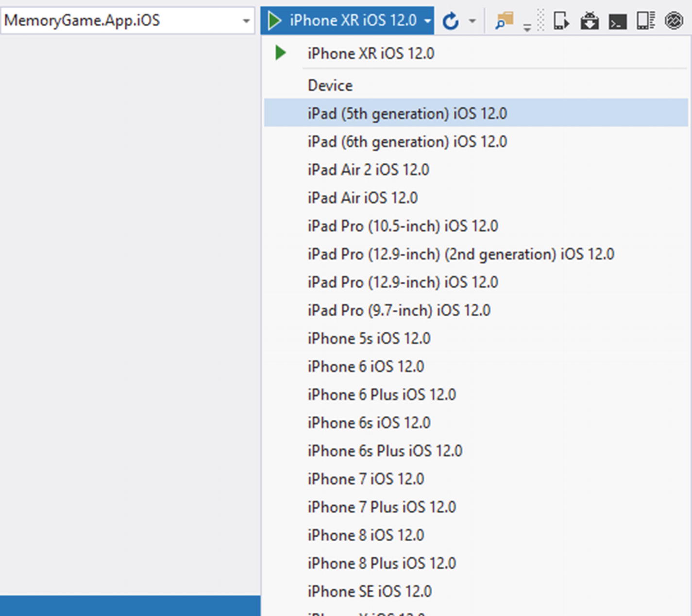The image size is (692, 616).
Task: Open the Android Adb command prompt icon
Action: 617,22
